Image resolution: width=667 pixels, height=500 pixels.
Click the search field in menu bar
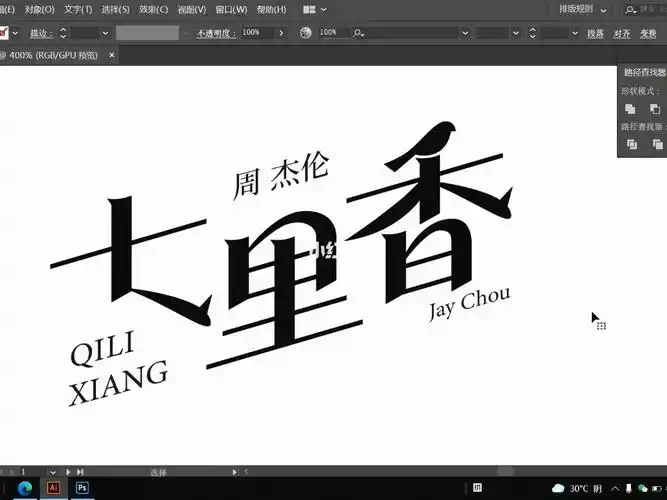(x=644, y=9)
